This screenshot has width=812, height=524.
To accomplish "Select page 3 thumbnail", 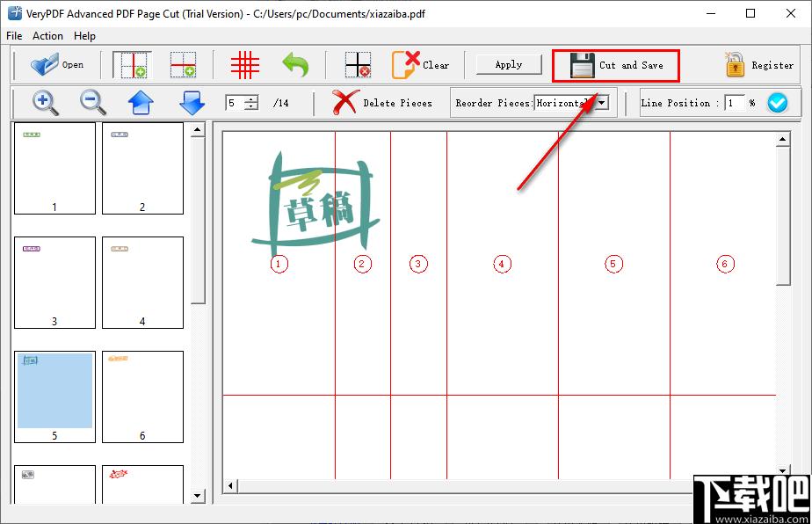I will (x=54, y=282).
